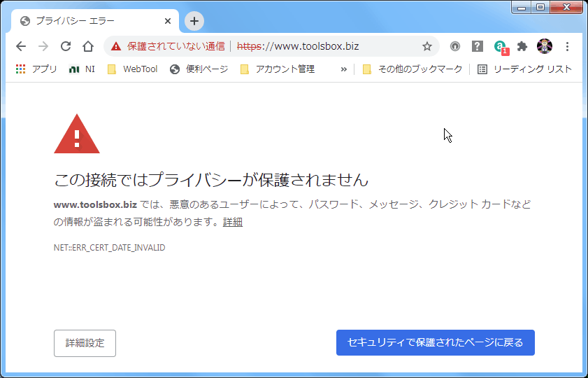Open the home page
This screenshot has width=588, height=378.
click(88, 46)
